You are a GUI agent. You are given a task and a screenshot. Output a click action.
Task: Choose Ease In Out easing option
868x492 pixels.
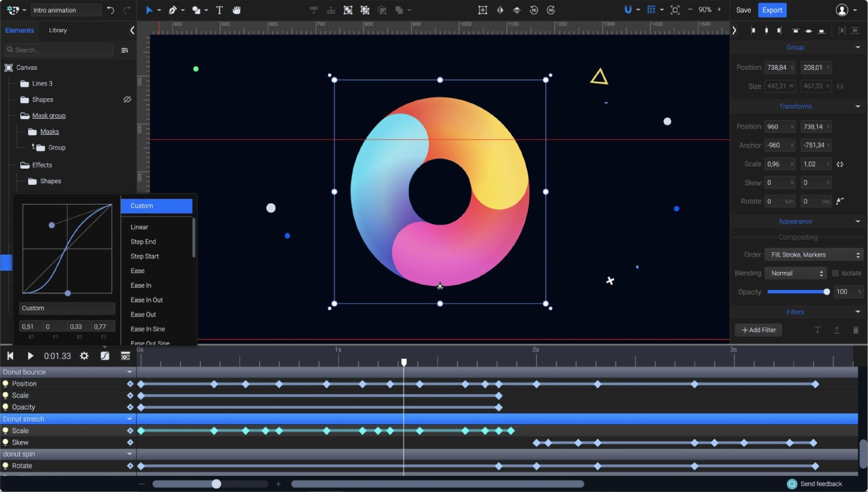[146, 300]
